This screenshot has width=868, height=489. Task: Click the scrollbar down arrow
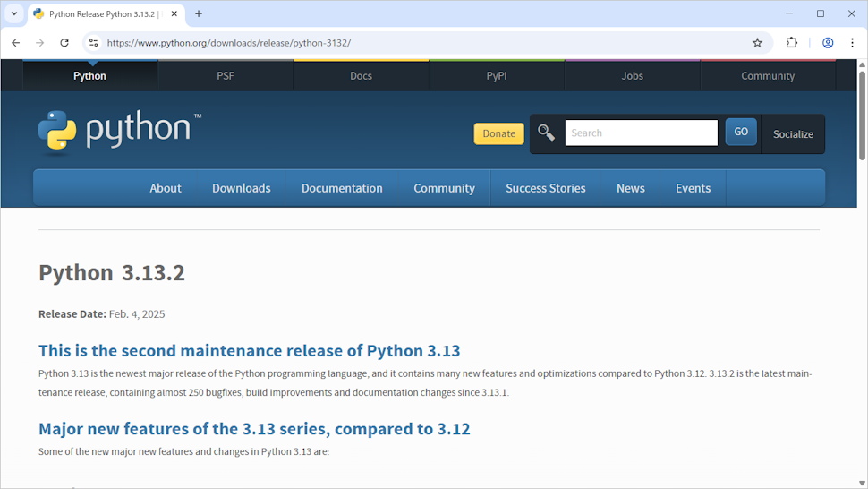[862, 484]
